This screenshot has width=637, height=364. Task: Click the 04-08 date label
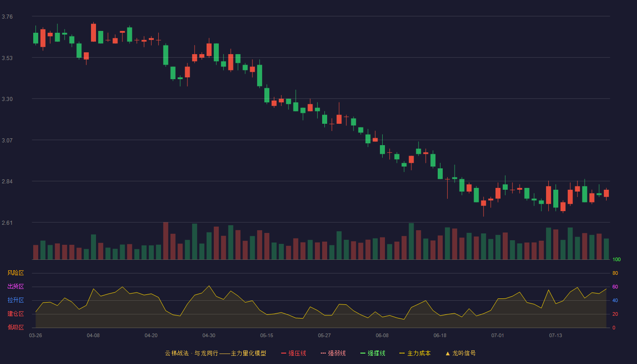pyautogui.click(x=93, y=335)
